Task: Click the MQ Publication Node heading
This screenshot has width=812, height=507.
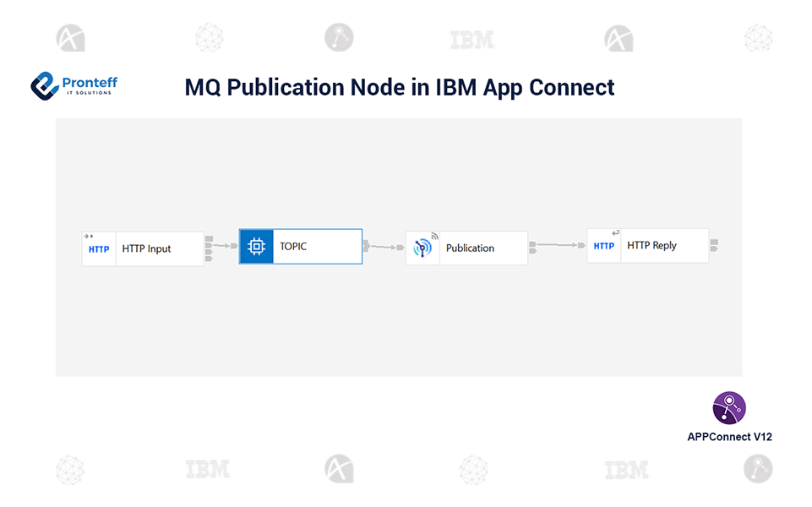Action: 400,87
